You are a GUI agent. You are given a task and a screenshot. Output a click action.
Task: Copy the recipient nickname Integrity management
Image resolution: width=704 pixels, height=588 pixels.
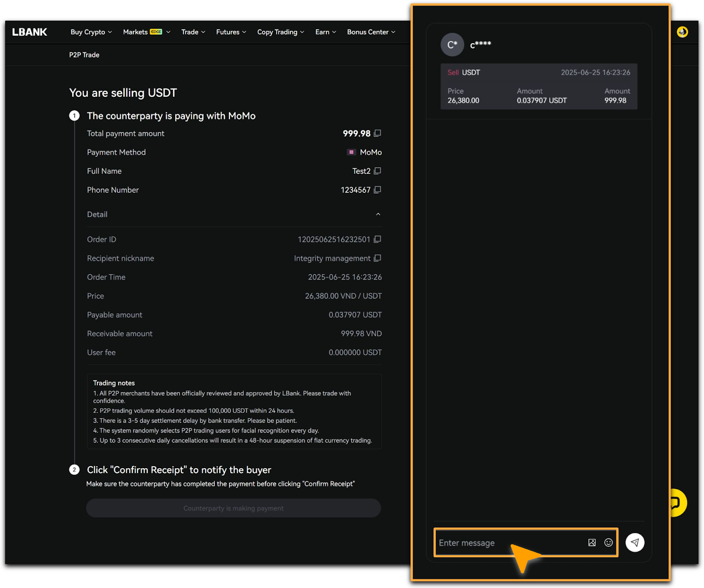coord(377,258)
